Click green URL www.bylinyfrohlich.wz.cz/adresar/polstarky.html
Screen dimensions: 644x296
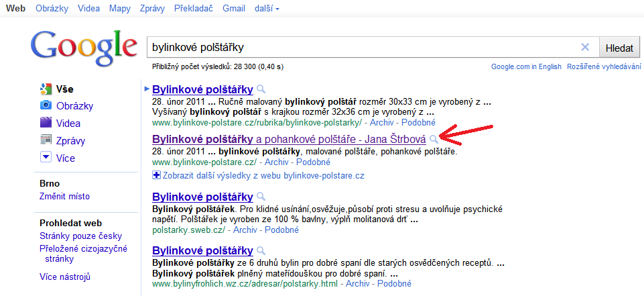[x=245, y=284]
